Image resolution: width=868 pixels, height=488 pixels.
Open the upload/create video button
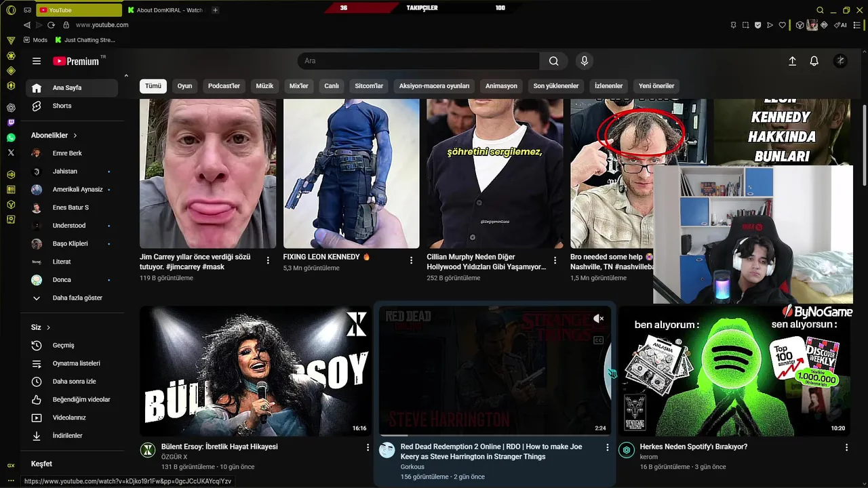[x=792, y=61]
